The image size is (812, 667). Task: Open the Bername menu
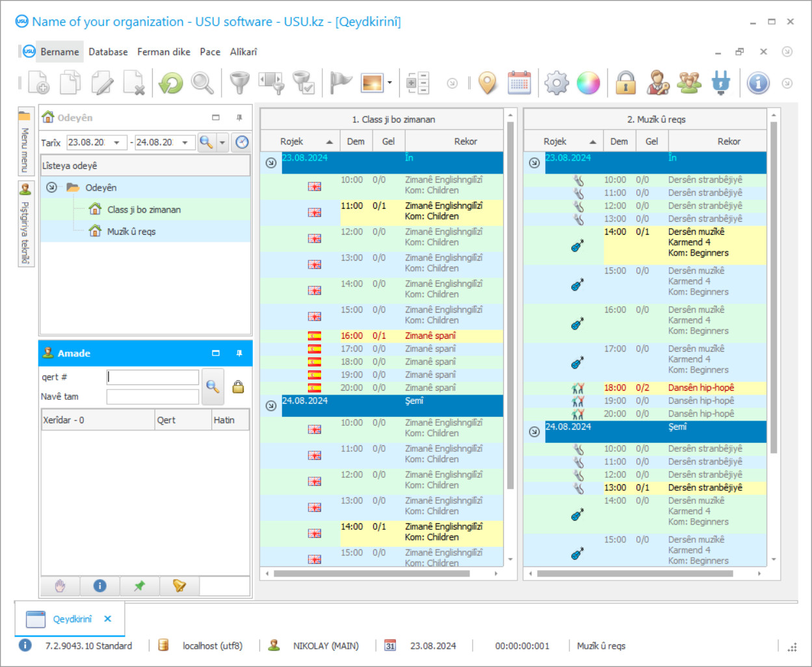(60, 52)
